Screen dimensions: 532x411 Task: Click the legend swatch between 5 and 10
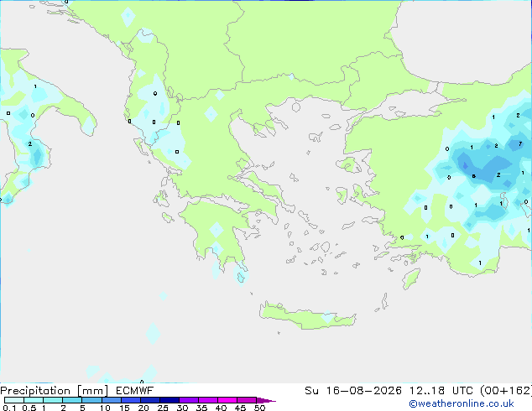pos(91,400)
